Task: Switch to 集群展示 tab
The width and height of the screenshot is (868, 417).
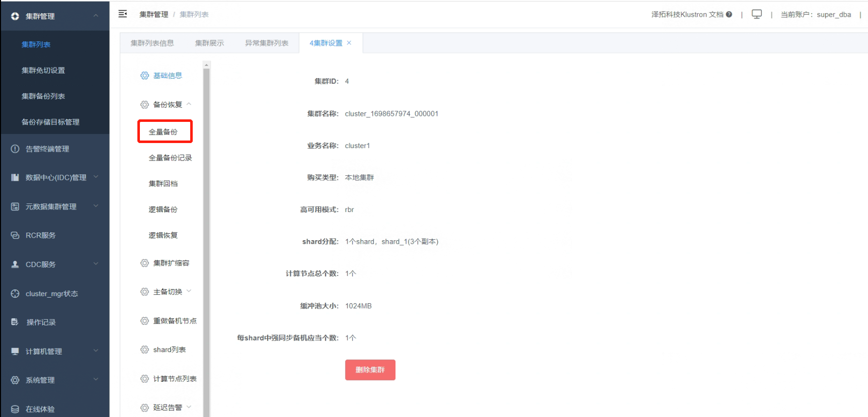Action: 209,43
